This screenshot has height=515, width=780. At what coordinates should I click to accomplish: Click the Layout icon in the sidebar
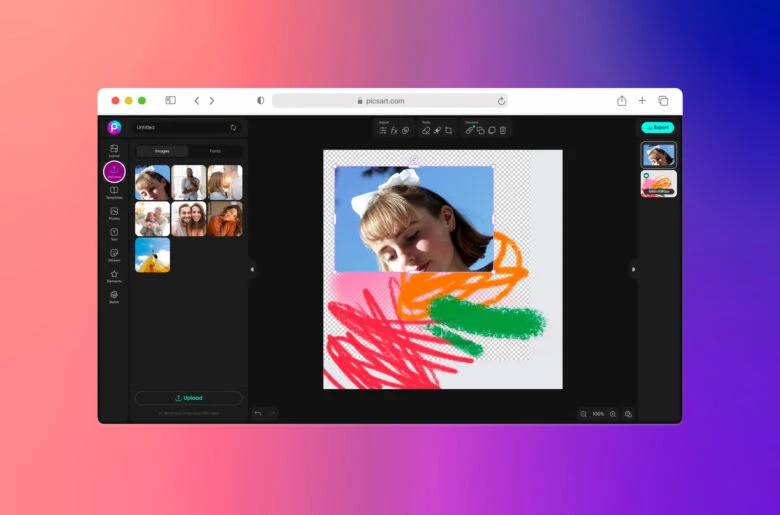pyautogui.click(x=114, y=150)
